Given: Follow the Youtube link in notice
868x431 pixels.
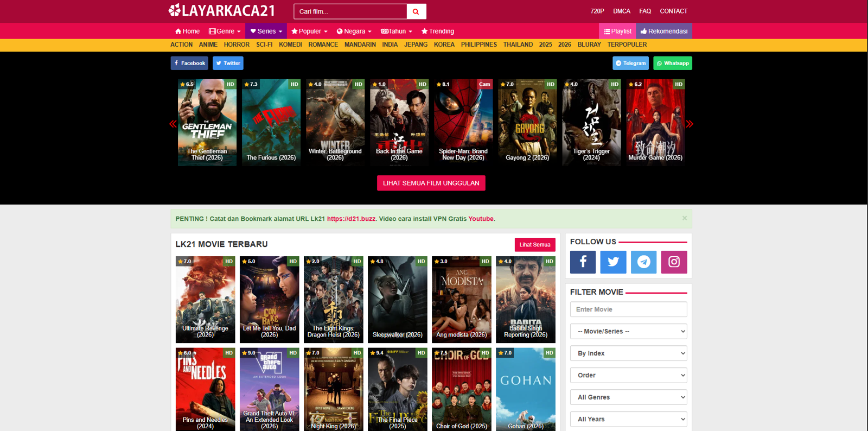Looking at the screenshot, I should click(x=481, y=219).
